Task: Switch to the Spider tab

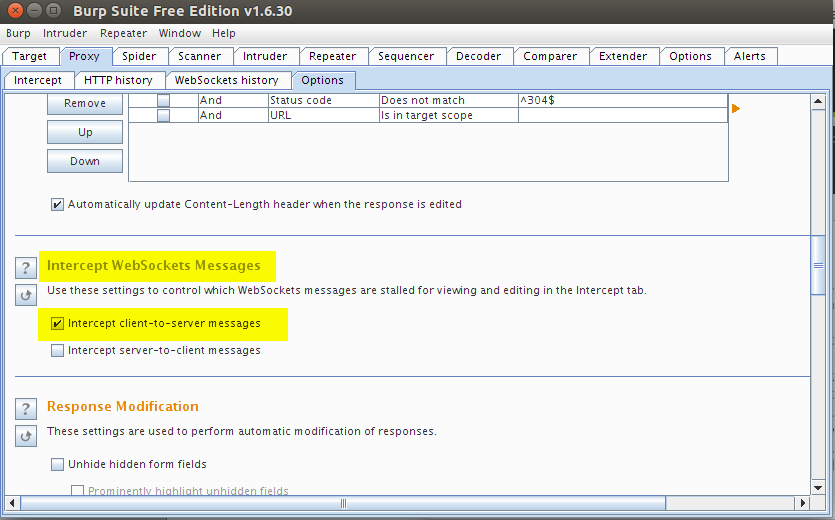Action: coord(139,56)
